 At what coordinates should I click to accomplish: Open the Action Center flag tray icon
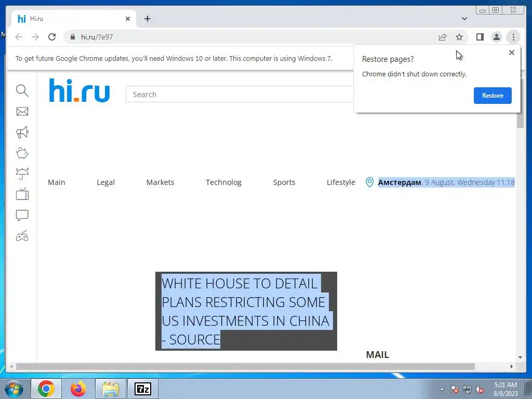coord(454,389)
